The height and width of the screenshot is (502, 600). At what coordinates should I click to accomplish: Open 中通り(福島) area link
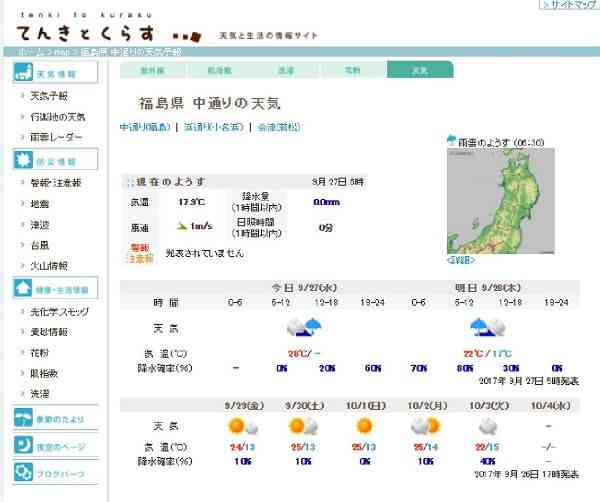[x=145, y=127]
